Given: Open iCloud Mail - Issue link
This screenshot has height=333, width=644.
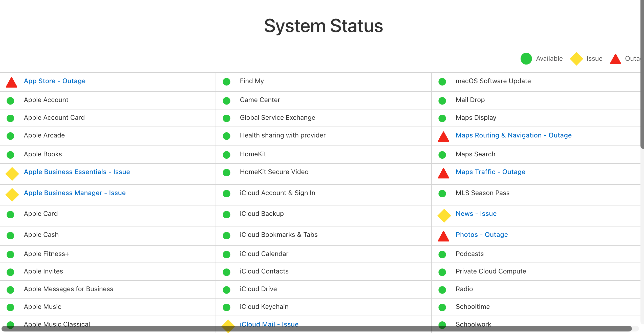Looking at the screenshot, I should [269, 324].
